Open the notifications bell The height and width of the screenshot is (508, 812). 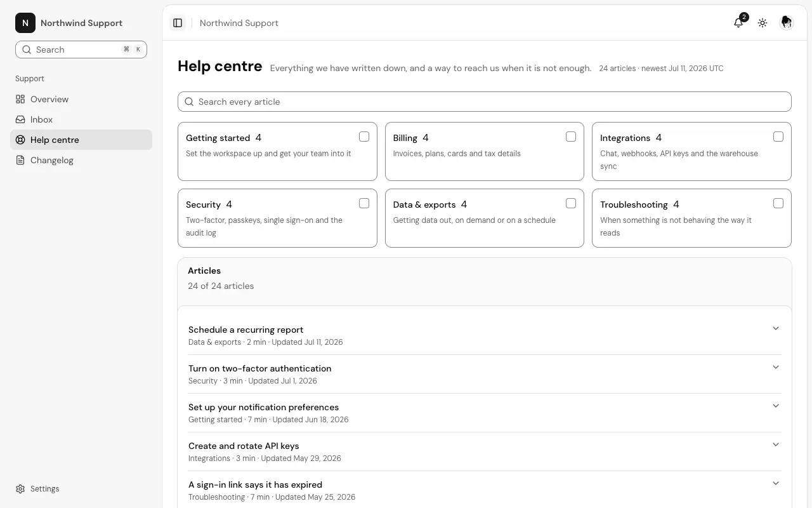(x=738, y=23)
